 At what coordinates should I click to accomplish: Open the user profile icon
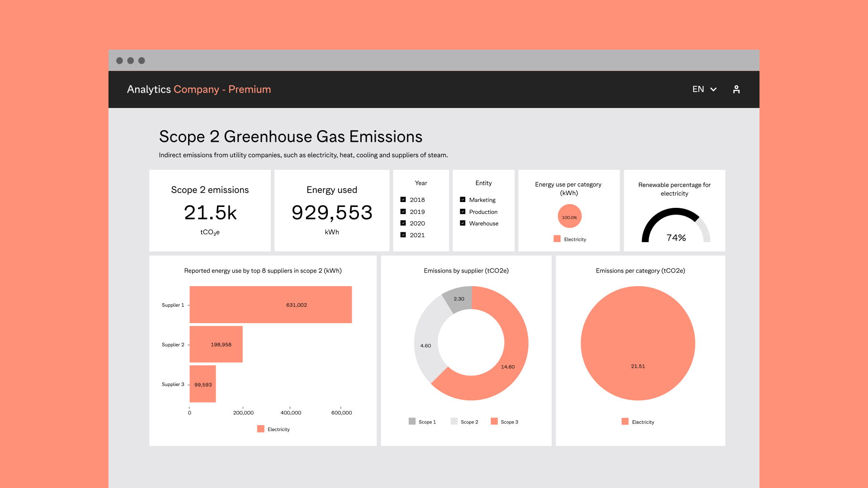coord(736,89)
